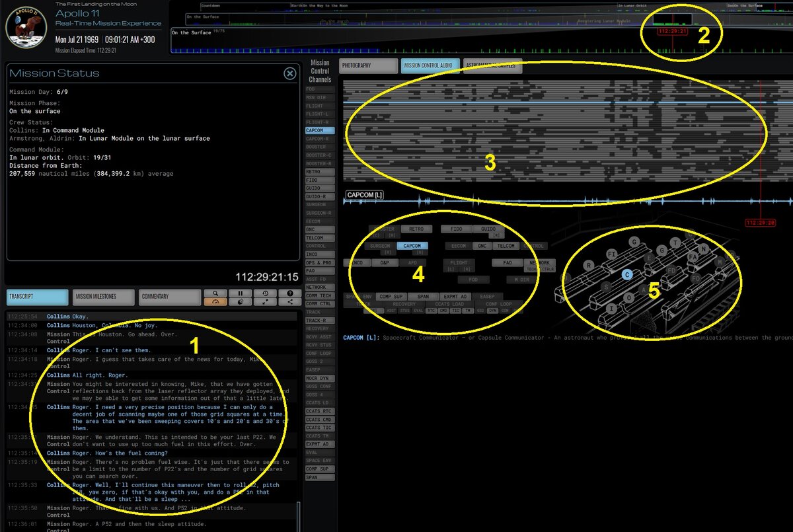Select the TRACK-R channel in channel list

click(320, 321)
